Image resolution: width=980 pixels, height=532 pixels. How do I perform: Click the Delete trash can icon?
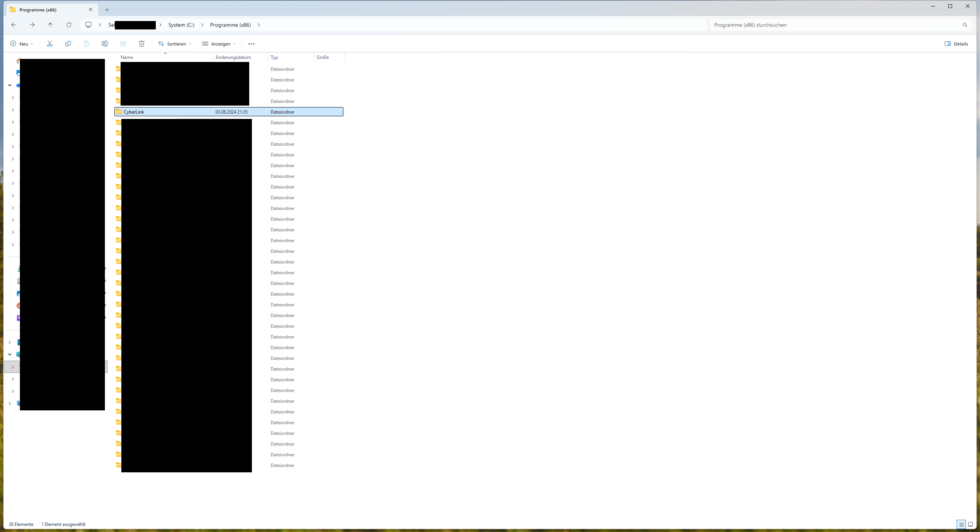coord(142,44)
